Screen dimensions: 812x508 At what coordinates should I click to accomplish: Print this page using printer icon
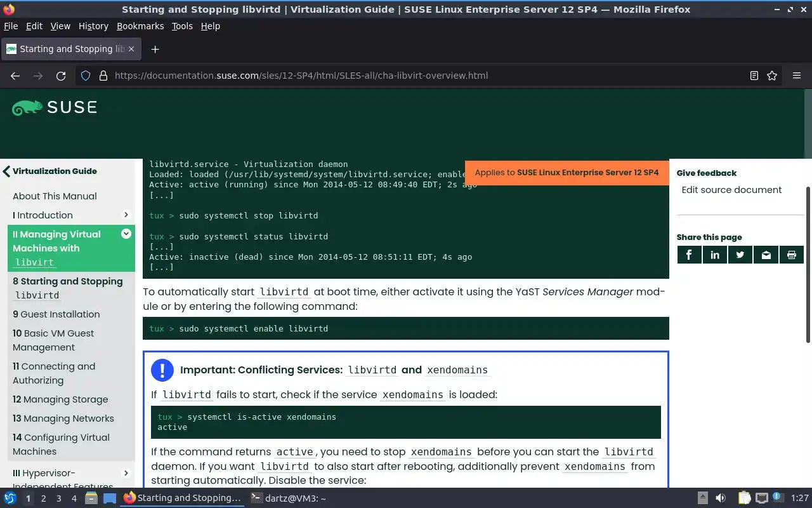coord(792,255)
